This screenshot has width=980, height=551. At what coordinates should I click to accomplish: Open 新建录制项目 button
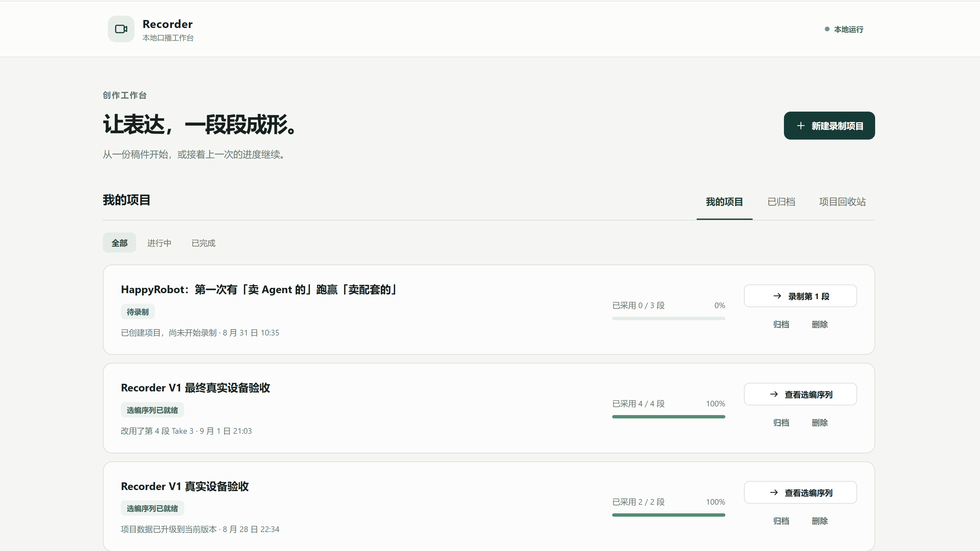click(829, 126)
